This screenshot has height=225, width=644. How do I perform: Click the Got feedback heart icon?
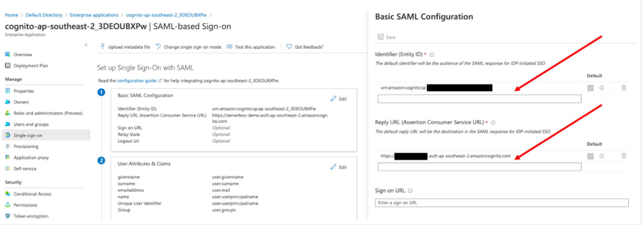(x=289, y=47)
